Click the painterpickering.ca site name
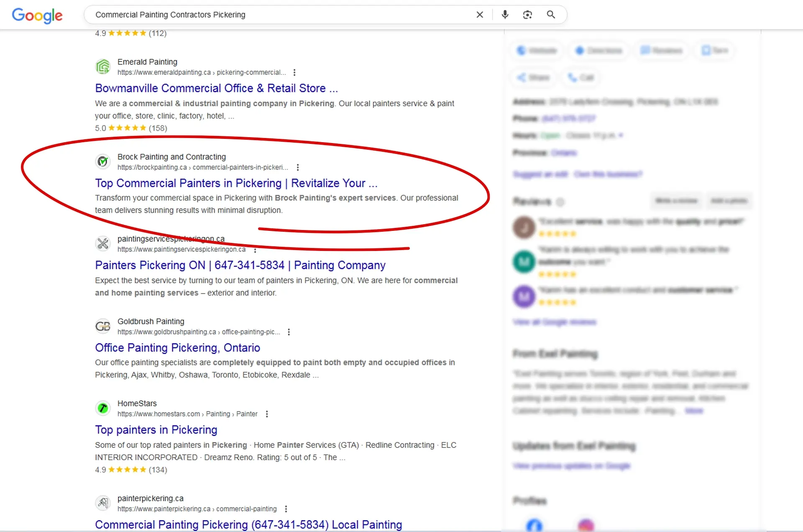 click(x=151, y=498)
